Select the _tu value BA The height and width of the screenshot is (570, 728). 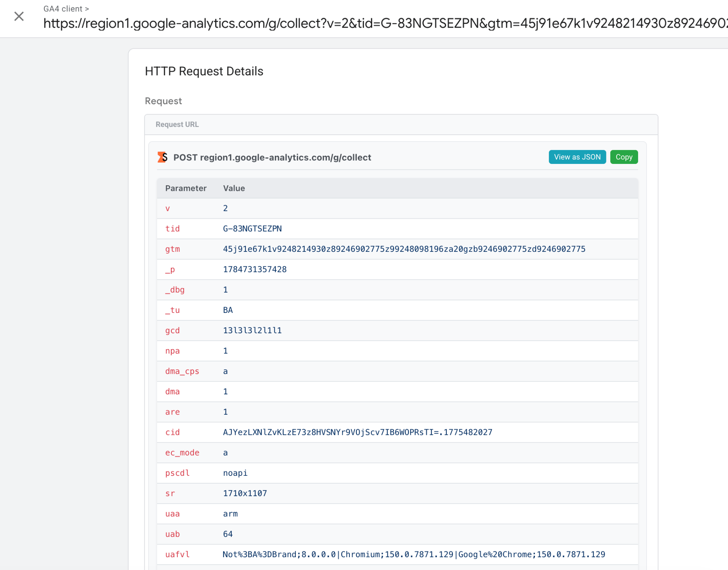(228, 310)
